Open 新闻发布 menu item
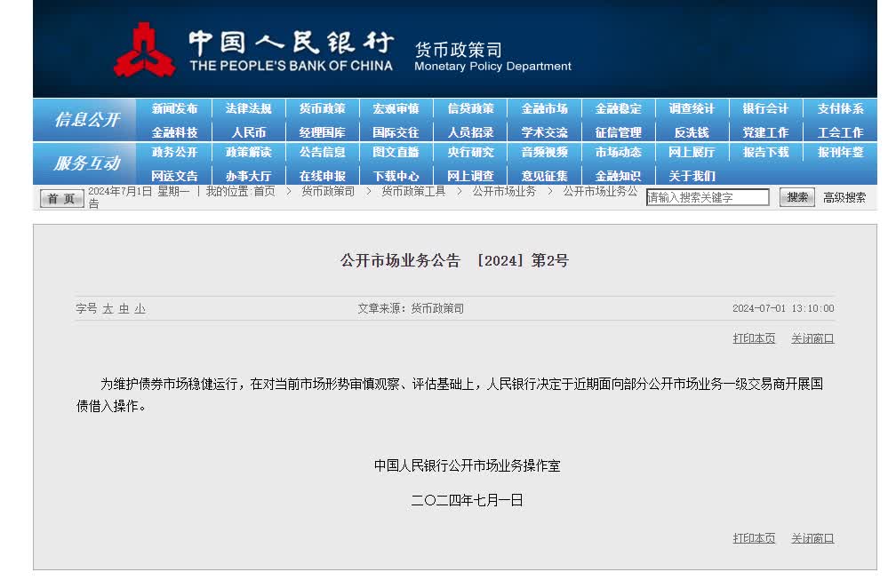Image resolution: width=896 pixels, height=588 pixels. point(174,108)
